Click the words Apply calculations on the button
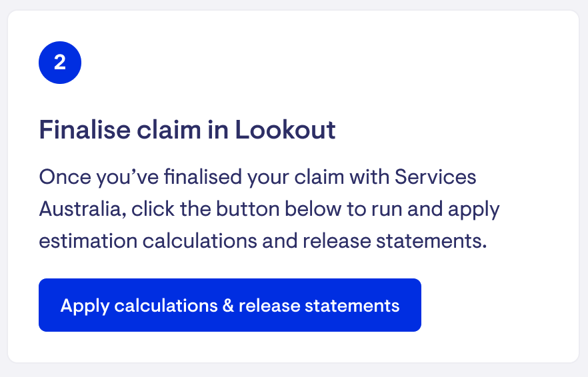The image size is (588, 377). 139,306
